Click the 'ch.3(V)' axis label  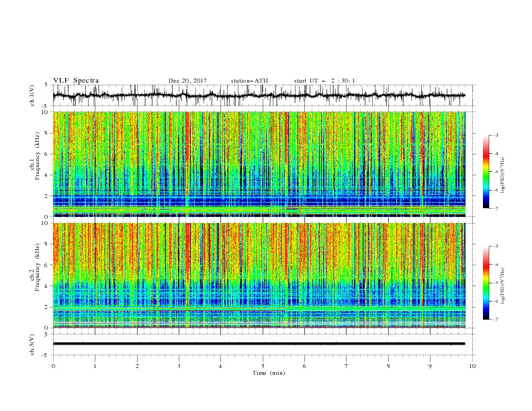tap(32, 345)
